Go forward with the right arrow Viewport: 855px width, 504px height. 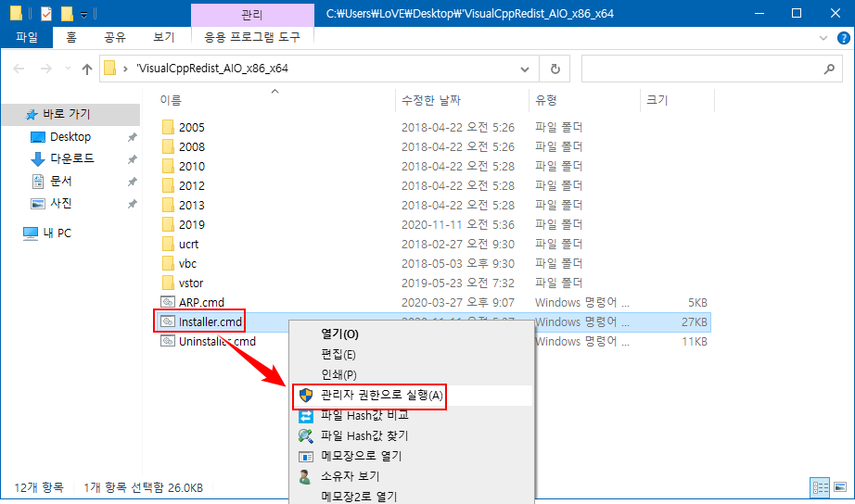pyautogui.click(x=46, y=69)
